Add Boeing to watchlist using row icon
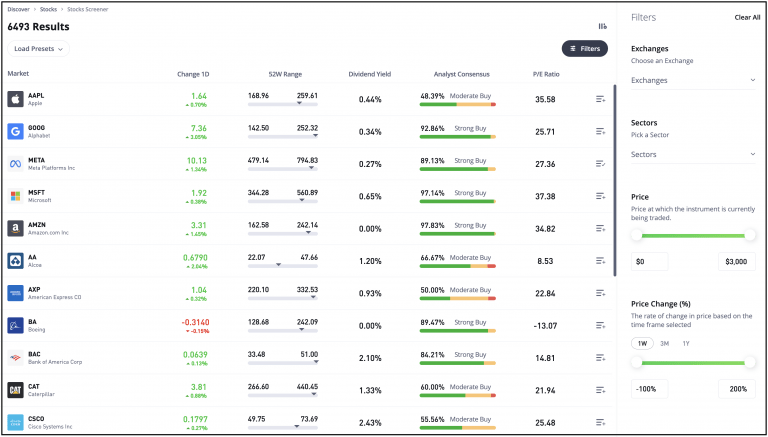The height and width of the screenshot is (437, 768). pyautogui.click(x=600, y=325)
